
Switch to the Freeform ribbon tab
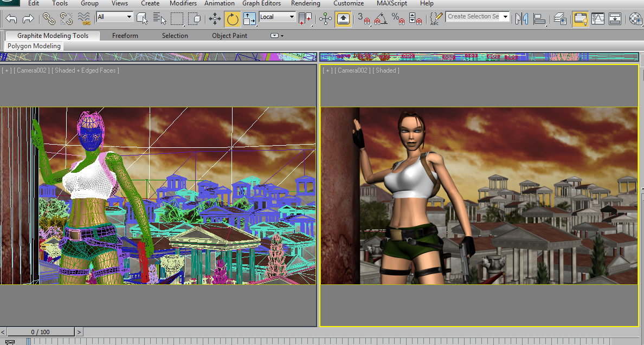click(125, 36)
